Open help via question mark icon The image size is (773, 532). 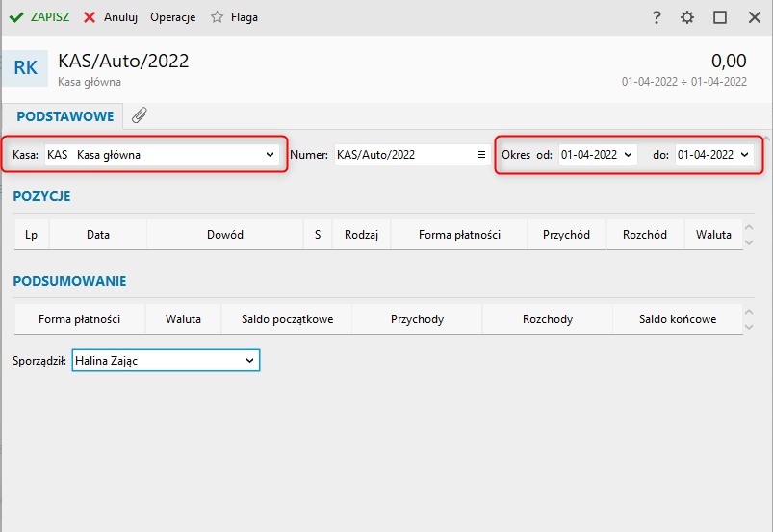[x=657, y=17]
